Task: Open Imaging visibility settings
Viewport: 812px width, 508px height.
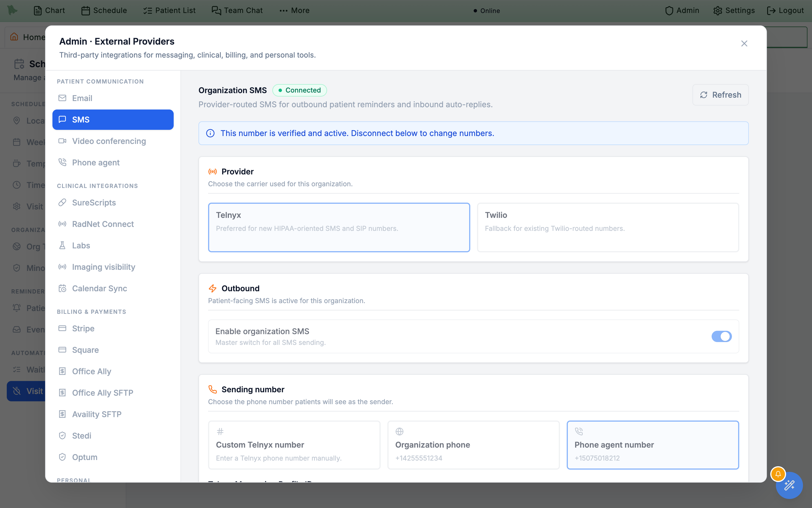Action: pos(113,267)
